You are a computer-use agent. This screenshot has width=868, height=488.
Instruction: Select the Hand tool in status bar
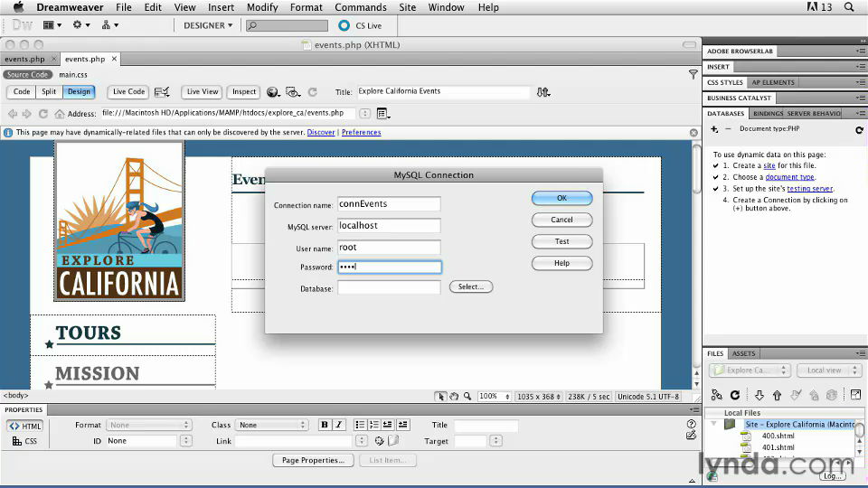click(454, 396)
